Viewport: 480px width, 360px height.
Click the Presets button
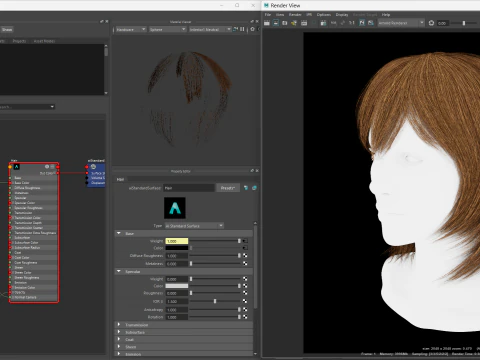click(x=228, y=188)
